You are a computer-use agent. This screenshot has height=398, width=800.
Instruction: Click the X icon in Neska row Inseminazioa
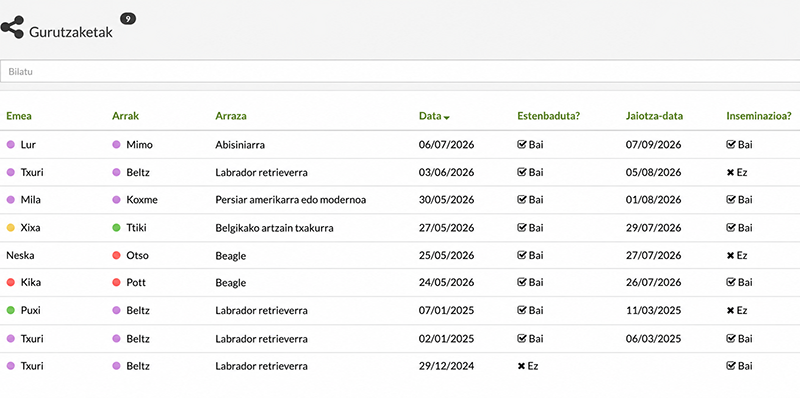click(730, 255)
